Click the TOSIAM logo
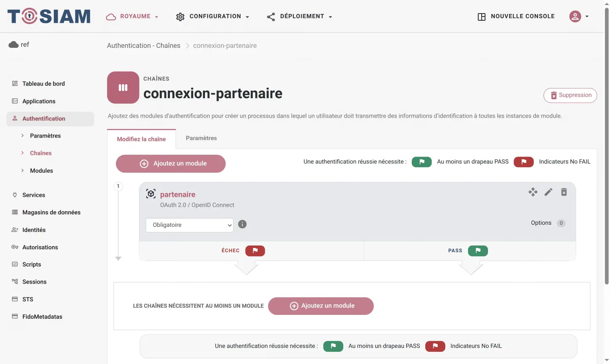This screenshot has width=610, height=364. [49, 17]
